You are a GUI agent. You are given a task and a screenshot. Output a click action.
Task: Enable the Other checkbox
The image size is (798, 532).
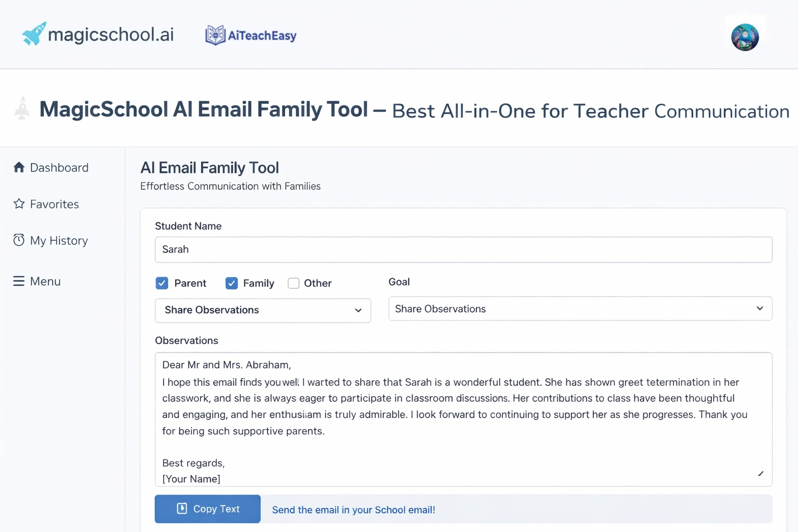(294, 283)
